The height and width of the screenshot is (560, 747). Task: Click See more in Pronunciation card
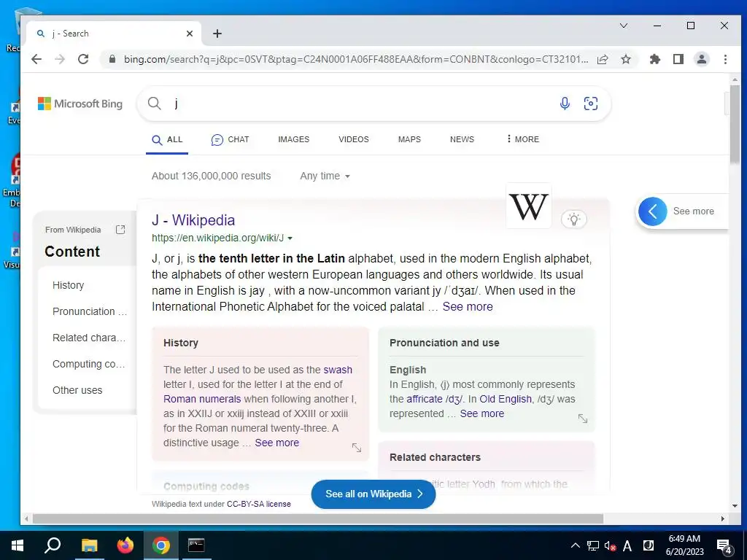pos(481,413)
